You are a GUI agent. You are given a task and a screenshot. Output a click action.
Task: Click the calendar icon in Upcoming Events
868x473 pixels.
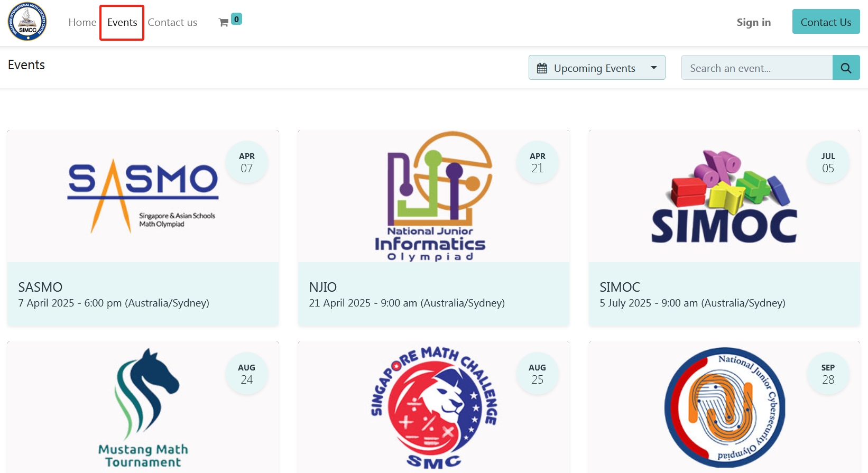point(542,68)
